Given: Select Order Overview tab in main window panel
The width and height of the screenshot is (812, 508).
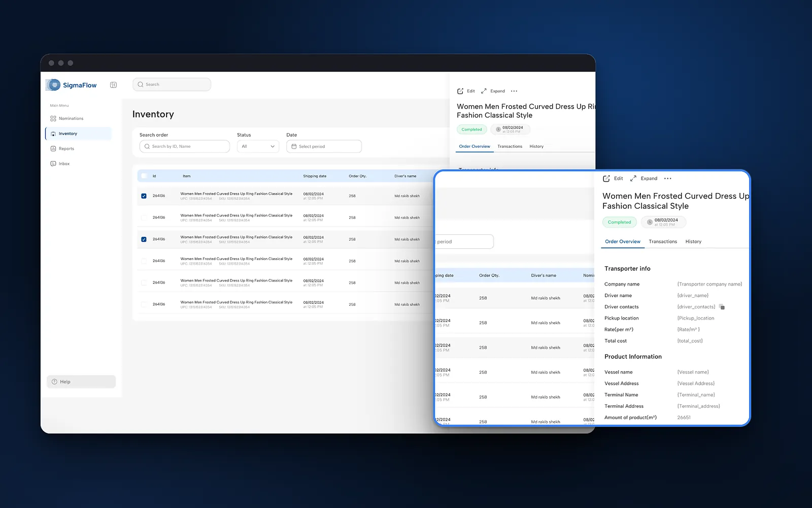Looking at the screenshot, I should pyautogui.click(x=475, y=146).
